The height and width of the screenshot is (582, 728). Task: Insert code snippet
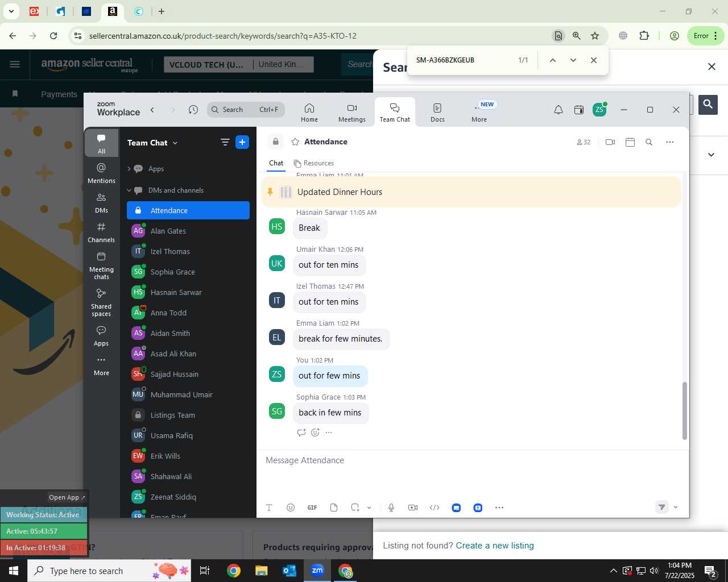tap(435, 508)
